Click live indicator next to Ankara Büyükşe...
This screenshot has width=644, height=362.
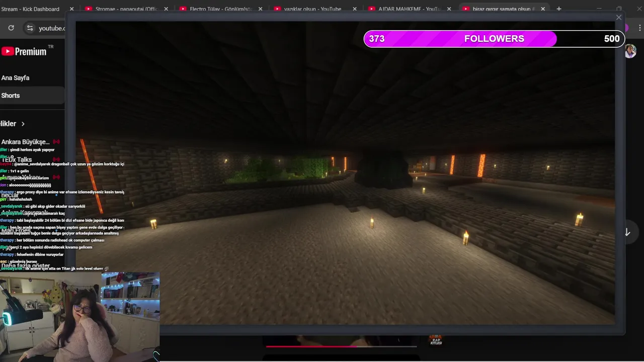(x=56, y=142)
